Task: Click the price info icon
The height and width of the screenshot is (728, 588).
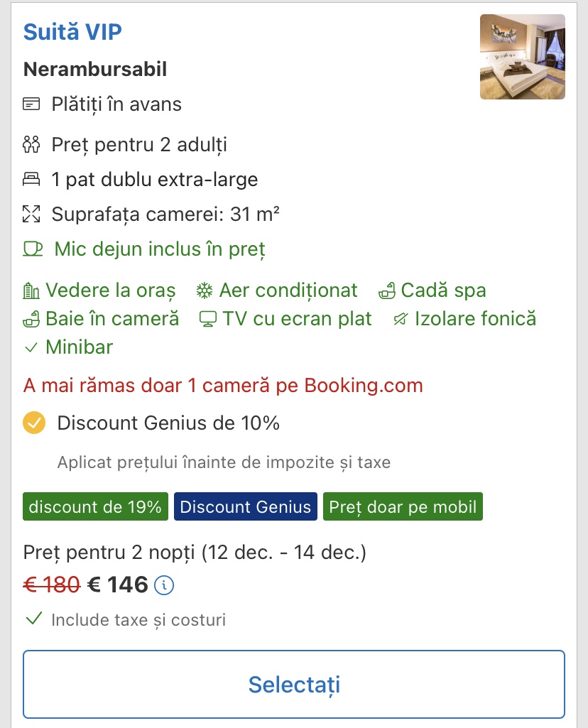Action: coord(165,585)
